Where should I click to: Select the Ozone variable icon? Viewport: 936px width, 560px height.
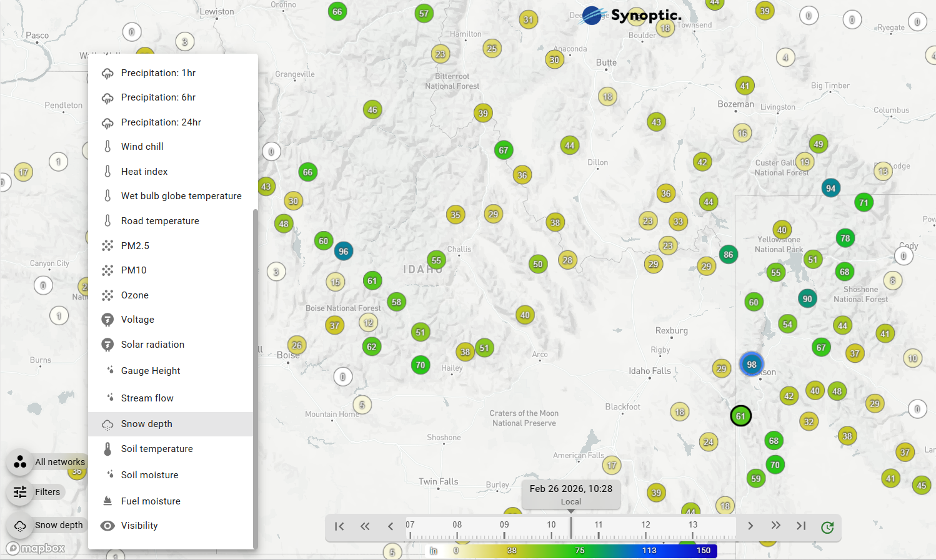[x=107, y=295]
